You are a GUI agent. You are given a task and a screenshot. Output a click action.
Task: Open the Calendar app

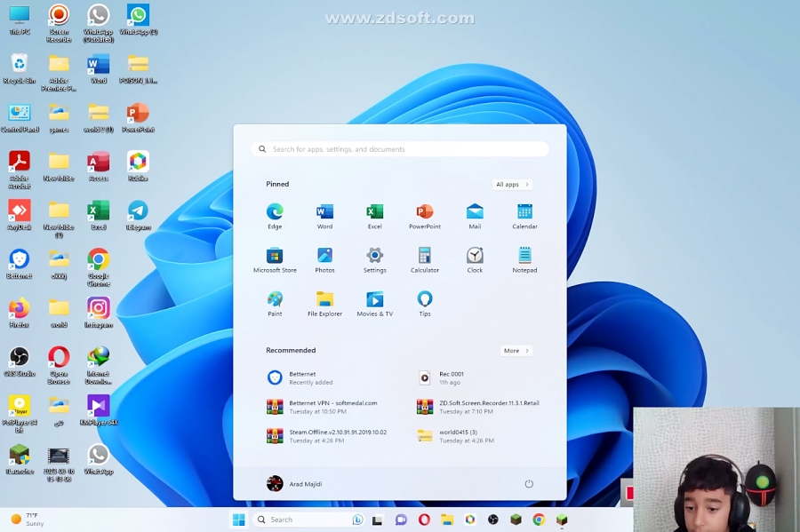coord(524,216)
